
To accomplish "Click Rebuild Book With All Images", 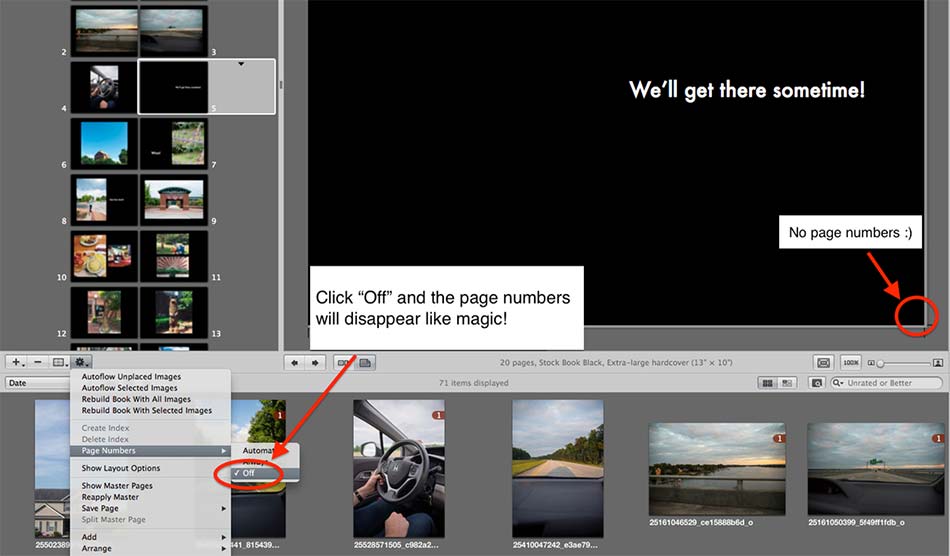I will click(x=136, y=399).
